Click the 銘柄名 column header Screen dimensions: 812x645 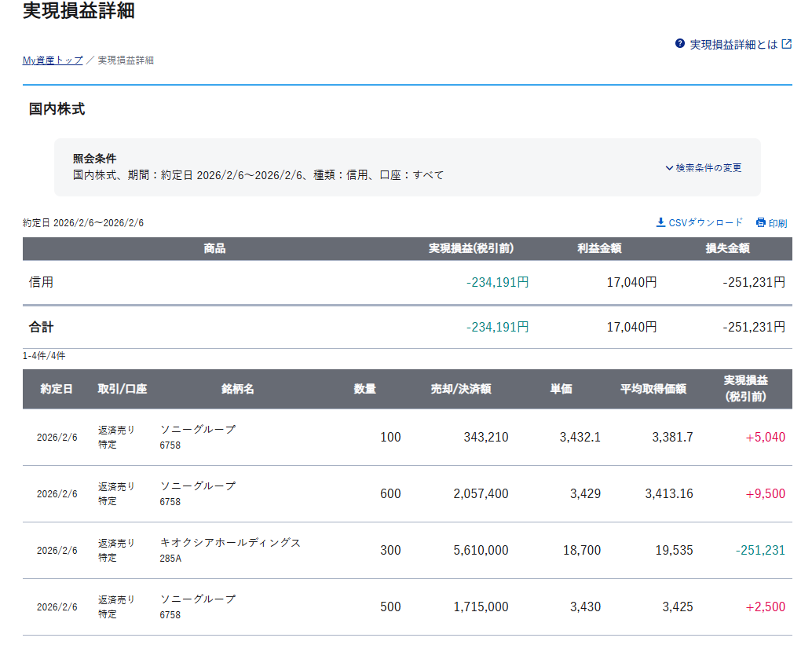pos(238,389)
